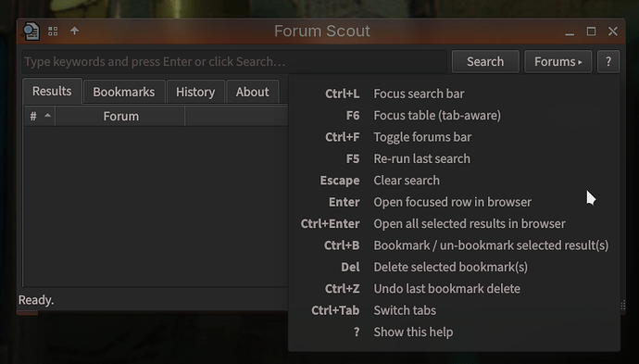Select the Results tab
Image resolution: width=639 pixels, height=364 pixels.
(52, 91)
